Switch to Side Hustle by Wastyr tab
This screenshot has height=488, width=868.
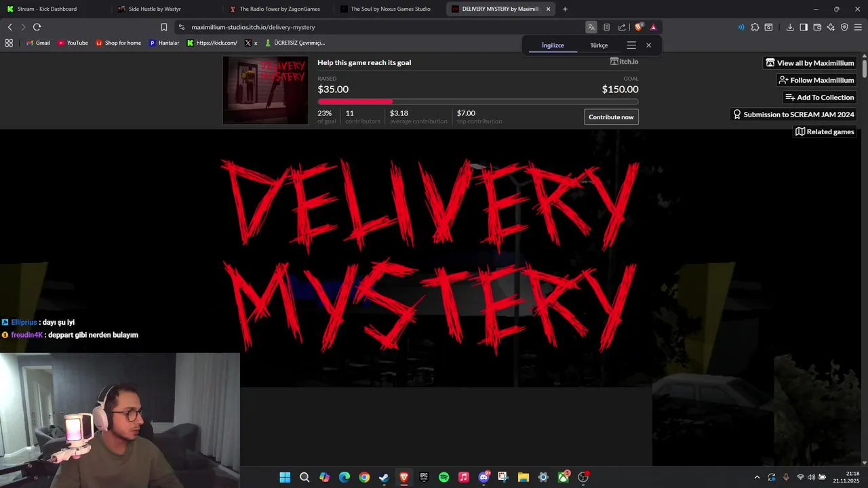[165, 9]
